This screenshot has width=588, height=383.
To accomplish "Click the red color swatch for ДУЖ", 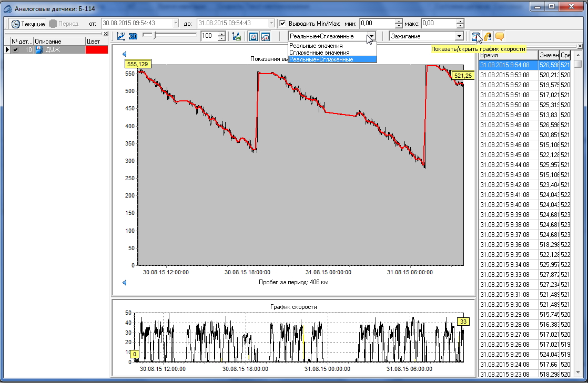I will 96,49.
